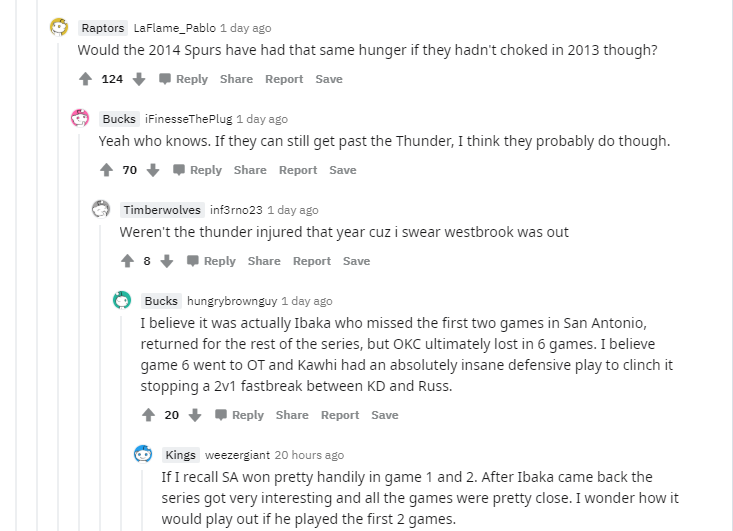This screenshot has height=531, width=733.
Task: Downvote iFinesseThePlug's comment
Action: coord(153,170)
